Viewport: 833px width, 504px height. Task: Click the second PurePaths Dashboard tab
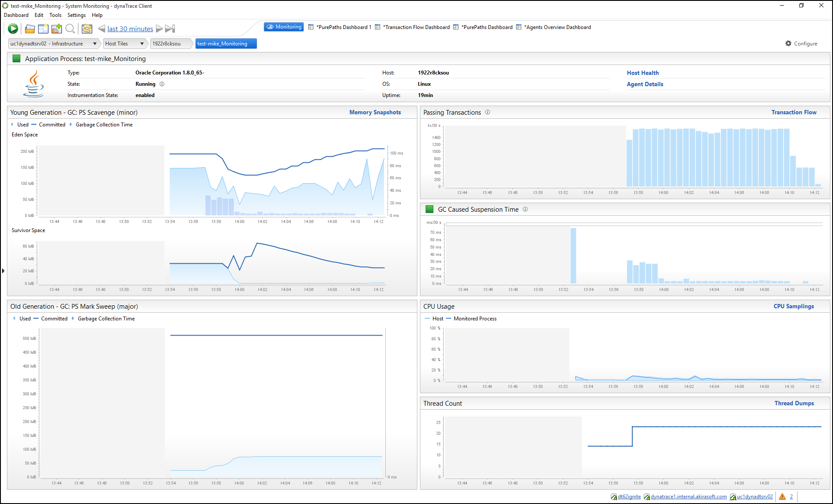(483, 27)
